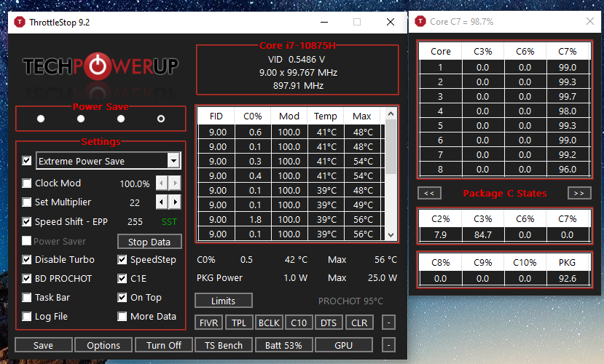Image resolution: width=604 pixels, height=364 pixels.
Task: Click the Stop Data button
Action: 149,242
